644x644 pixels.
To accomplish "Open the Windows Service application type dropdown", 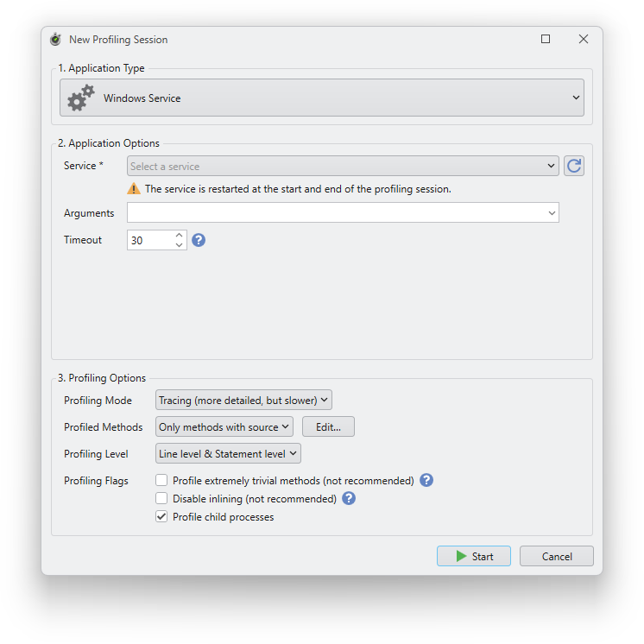I will tap(322, 98).
